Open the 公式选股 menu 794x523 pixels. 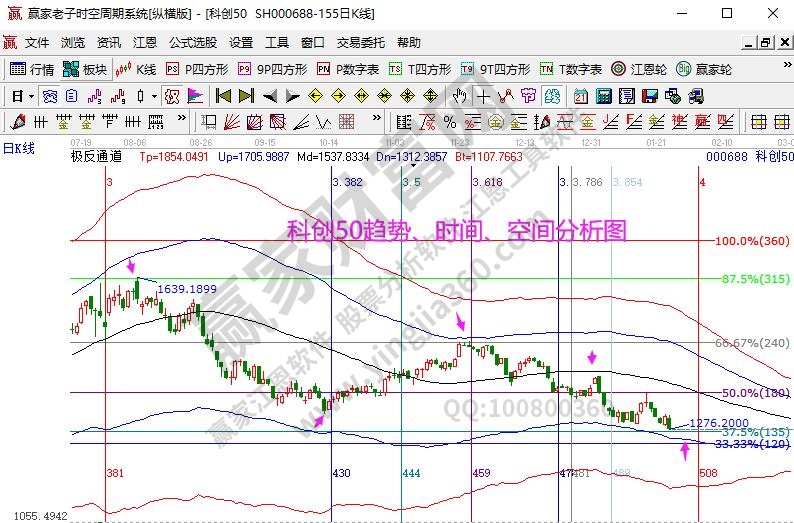click(x=192, y=43)
